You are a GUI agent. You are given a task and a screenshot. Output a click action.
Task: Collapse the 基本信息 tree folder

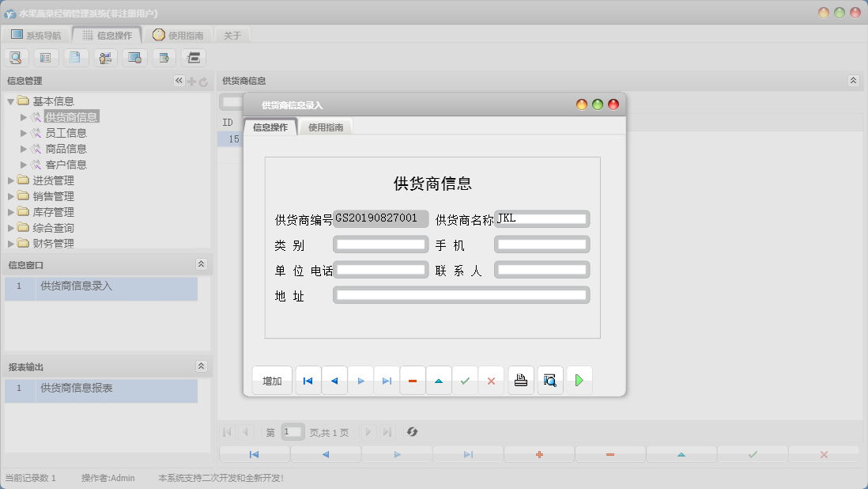pyautogui.click(x=11, y=101)
